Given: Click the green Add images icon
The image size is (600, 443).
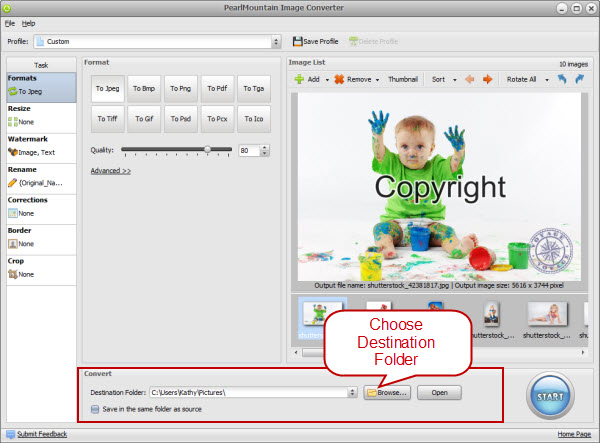Looking at the screenshot, I should pyautogui.click(x=298, y=79).
